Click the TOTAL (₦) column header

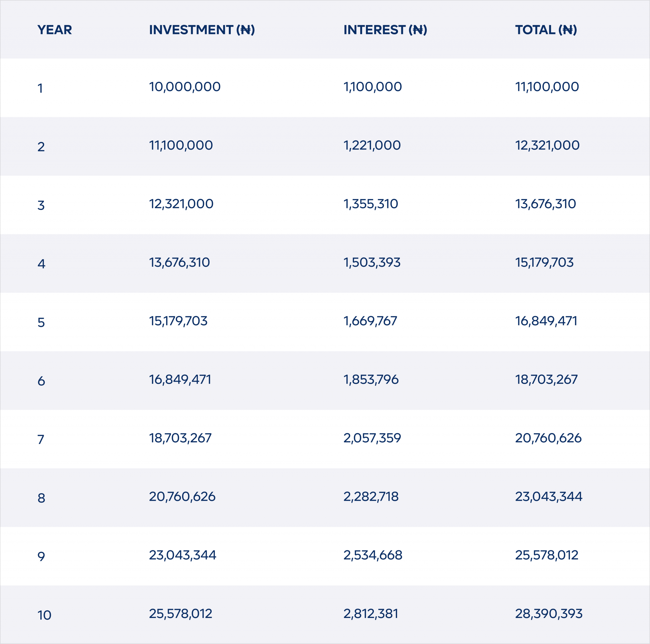pyautogui.click(x=546, y=30)
